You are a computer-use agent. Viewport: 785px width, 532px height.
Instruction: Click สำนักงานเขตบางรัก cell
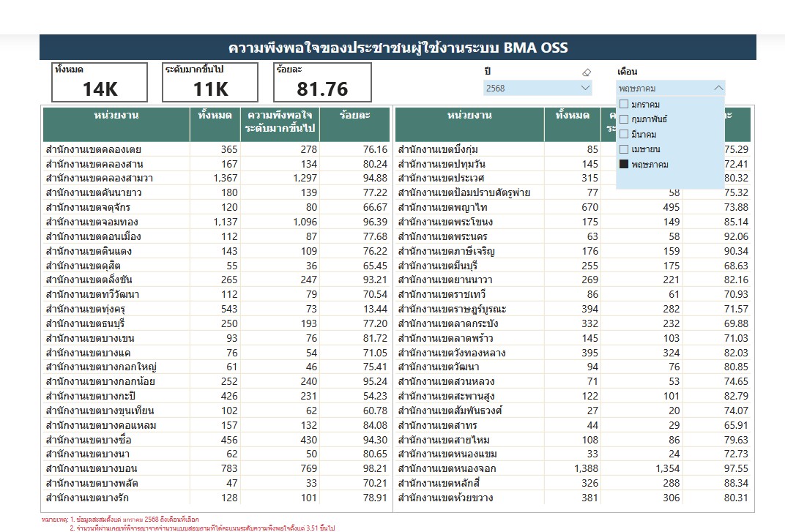pos(87,498)
